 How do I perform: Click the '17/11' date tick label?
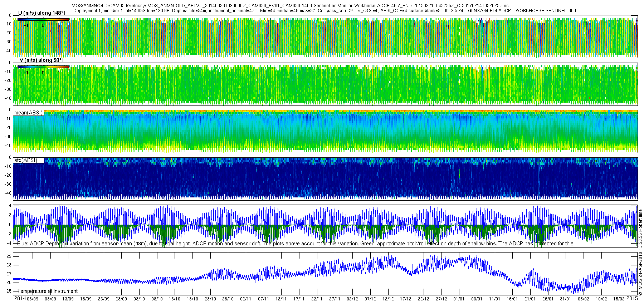click(x=299, y=299)
